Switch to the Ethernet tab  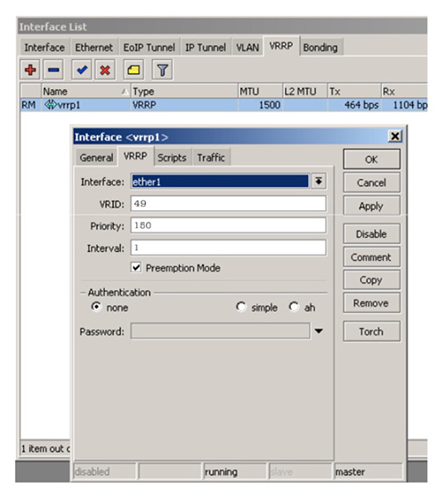(x=93, y=47)
